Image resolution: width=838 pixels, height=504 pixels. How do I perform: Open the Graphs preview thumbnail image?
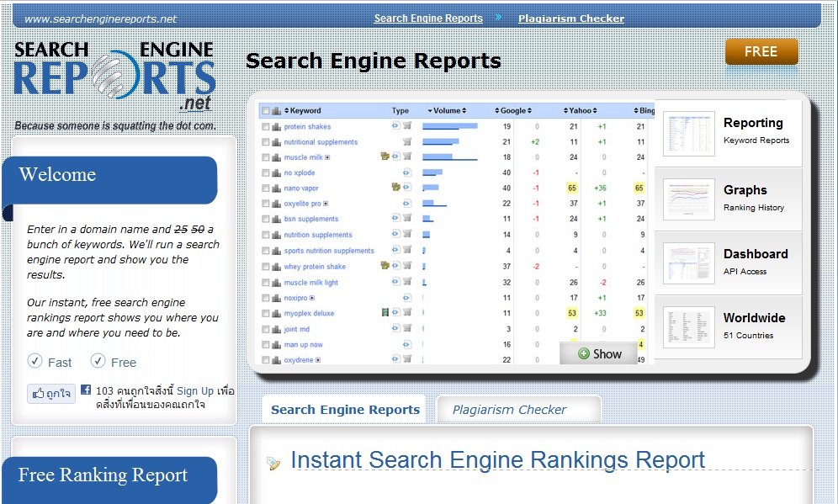689,199
